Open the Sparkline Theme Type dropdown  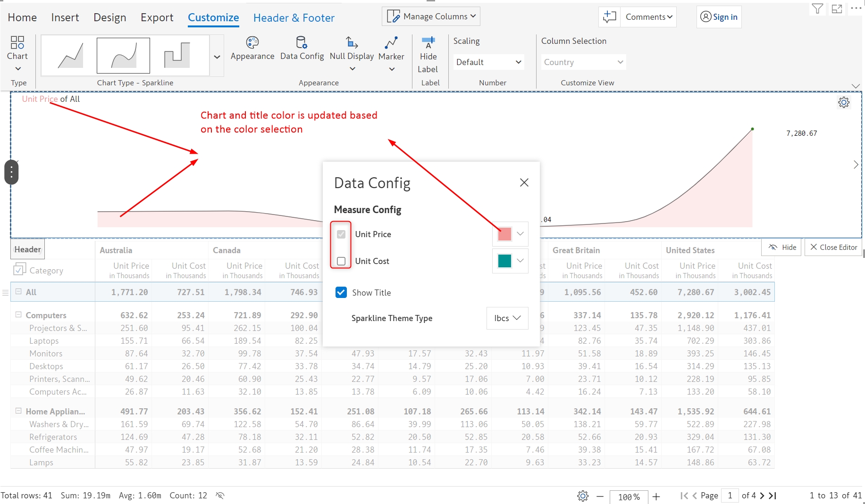click(x=507, y=318)
